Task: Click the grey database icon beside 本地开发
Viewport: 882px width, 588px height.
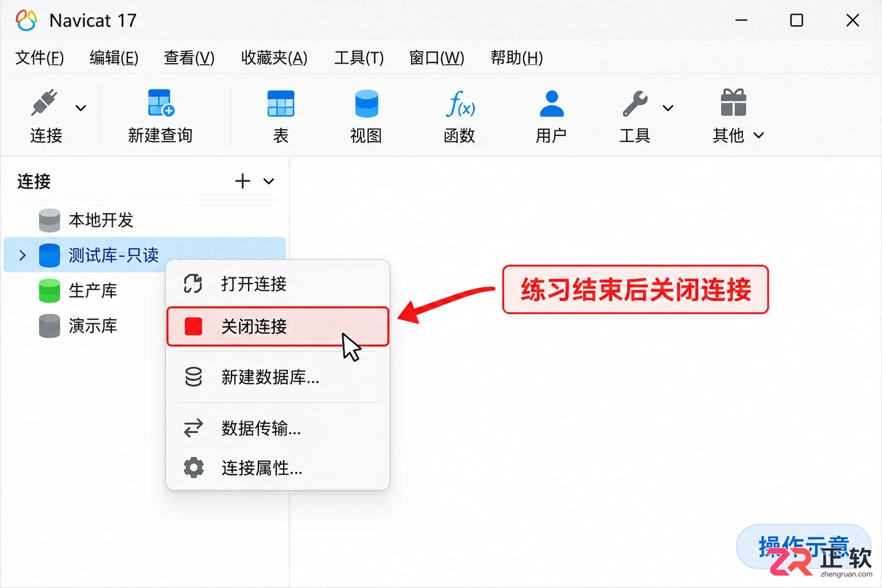Action: click(x=50, y=221)
